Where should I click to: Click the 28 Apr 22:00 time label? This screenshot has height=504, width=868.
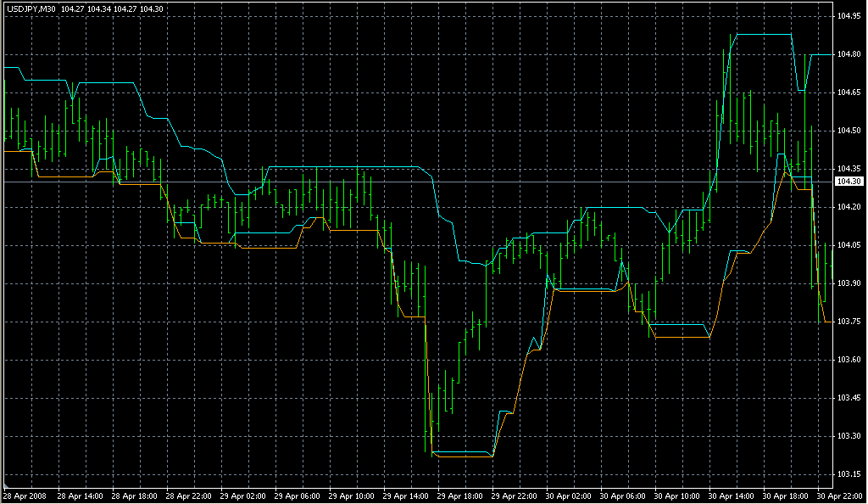coord(188,496)
